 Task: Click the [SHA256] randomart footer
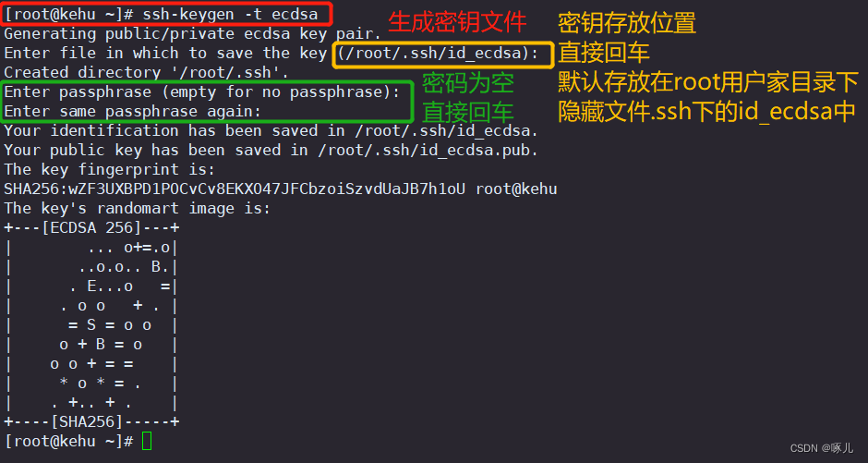point(91,421)
